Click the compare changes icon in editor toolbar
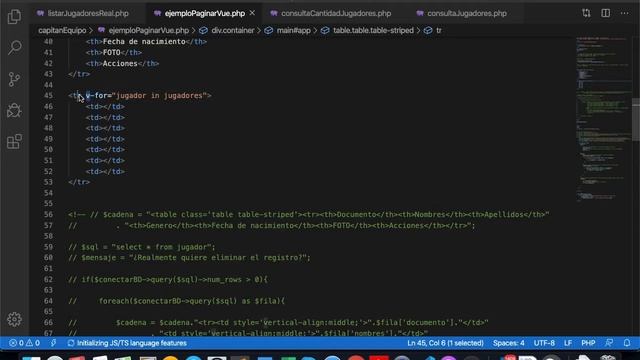The width and height of the screenshot is (640, 360). tap(587, 13)
